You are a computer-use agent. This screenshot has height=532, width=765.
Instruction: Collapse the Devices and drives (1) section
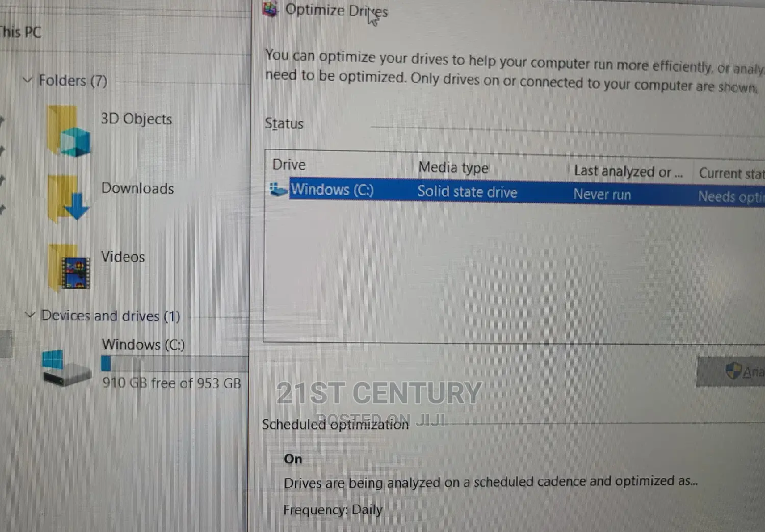point(30,315)
